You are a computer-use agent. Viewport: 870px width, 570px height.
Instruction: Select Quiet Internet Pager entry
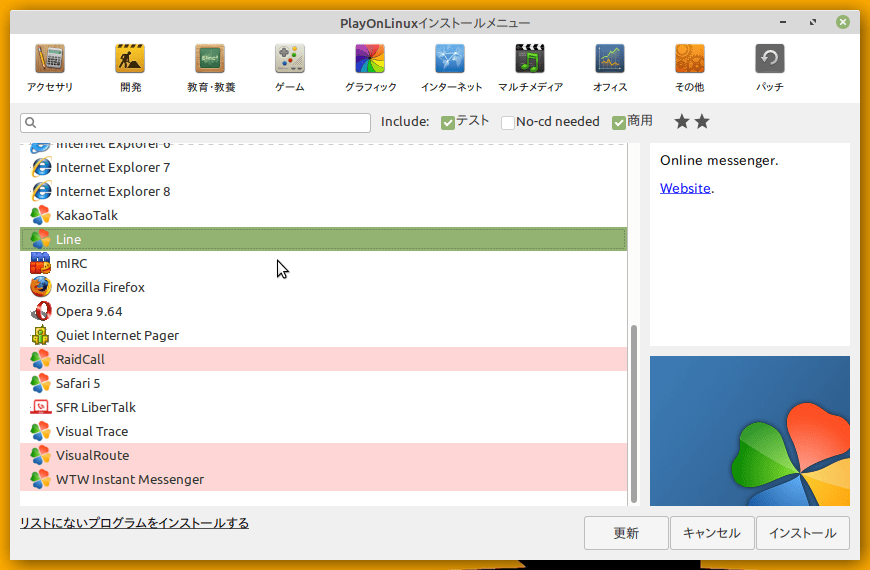323,335
